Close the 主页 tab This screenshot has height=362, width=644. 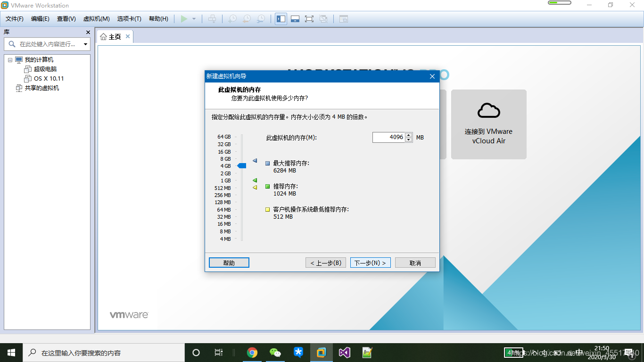(127, 37)
